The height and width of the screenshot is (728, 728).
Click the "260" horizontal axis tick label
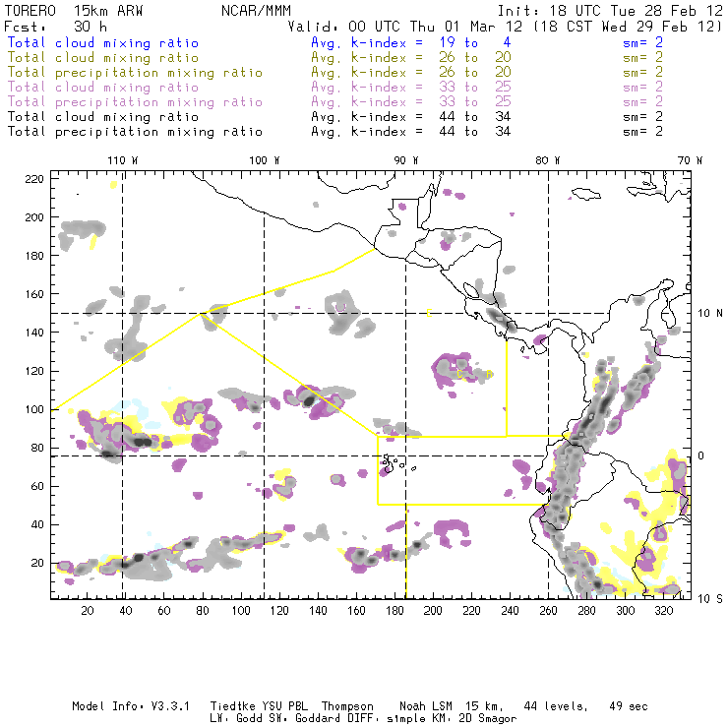coord(548,611)
